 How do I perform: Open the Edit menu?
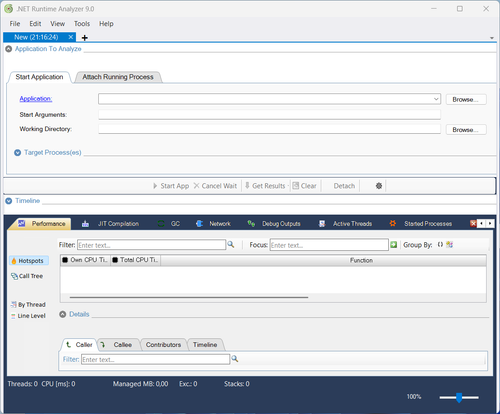[x=35, y=24]
